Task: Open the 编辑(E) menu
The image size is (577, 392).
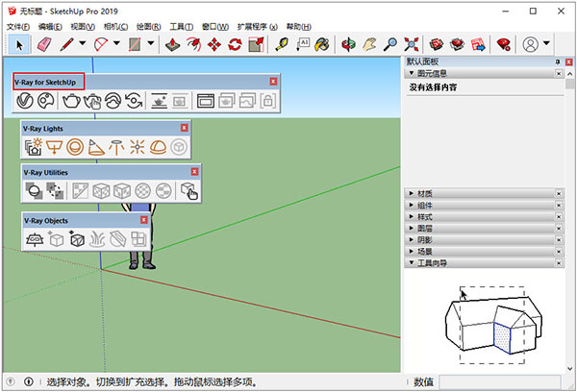Action: tap(50, 27)
